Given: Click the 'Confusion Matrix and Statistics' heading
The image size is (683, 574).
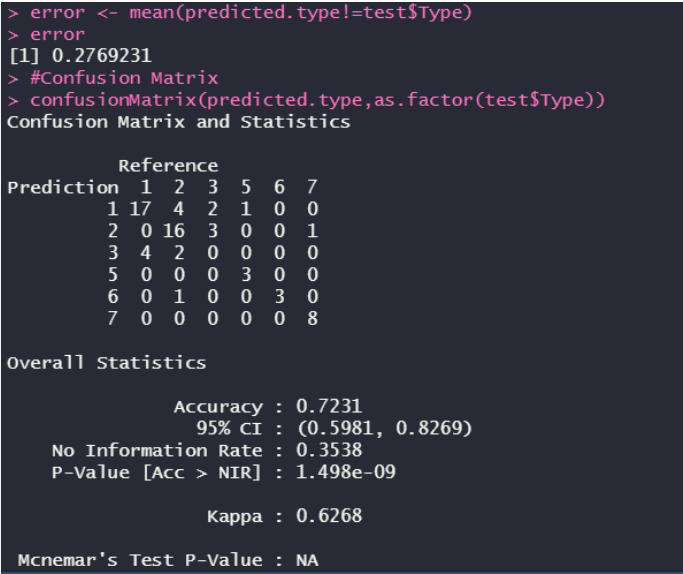Looking at the screenshot, I should [x=179, y=122].
